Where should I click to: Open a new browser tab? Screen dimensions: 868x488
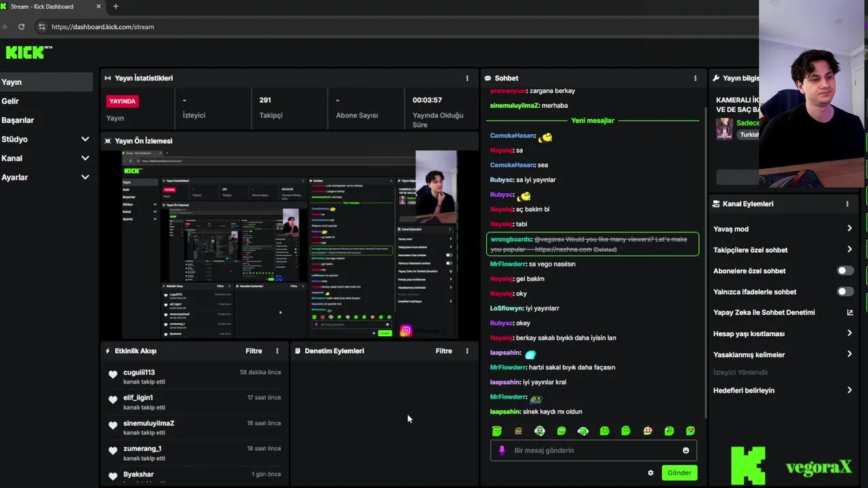click(x=115, y=7)
